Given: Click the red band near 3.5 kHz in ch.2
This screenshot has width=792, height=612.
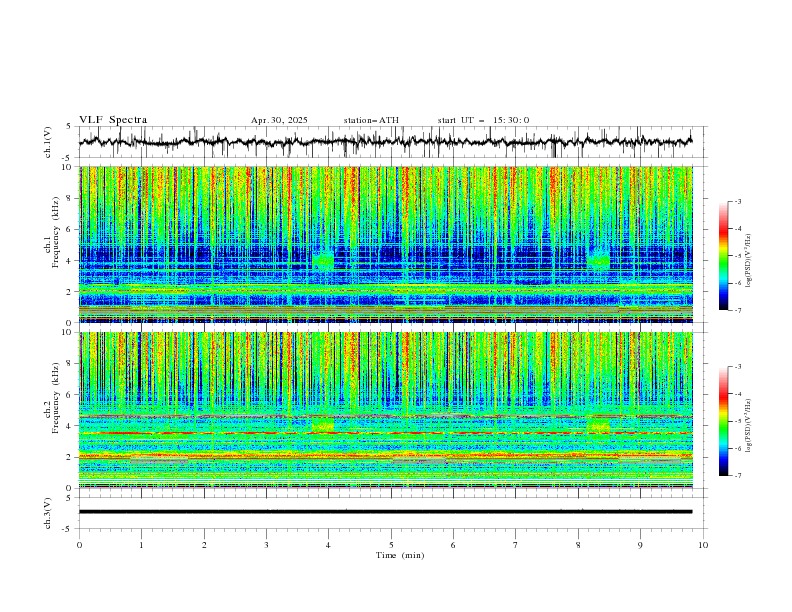Looking at the screenshot, I should (385, 433).
